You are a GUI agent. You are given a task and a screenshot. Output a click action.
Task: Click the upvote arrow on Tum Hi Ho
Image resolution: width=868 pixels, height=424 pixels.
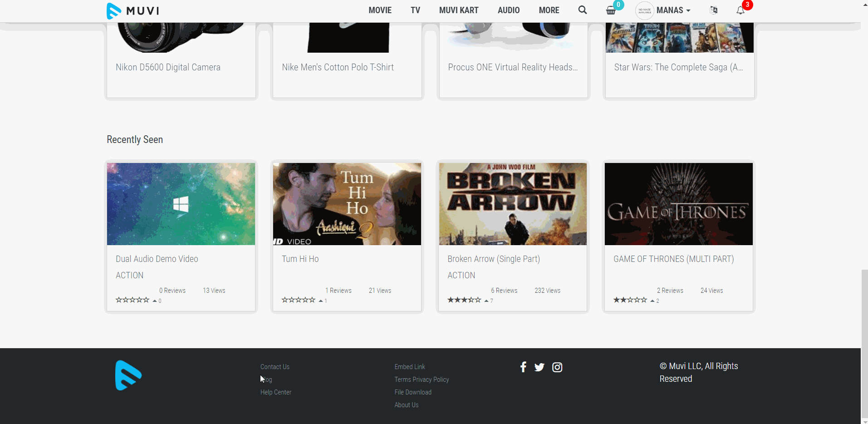pos(321,301)
